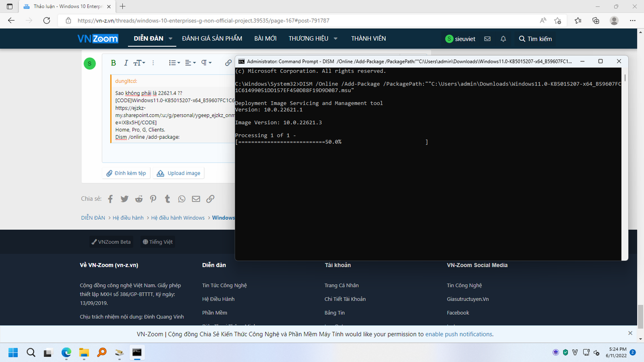The height and width of the screenshot is (362, 644).
Task: Share the thread on Facebook
Action: click(x=110, y=199)
